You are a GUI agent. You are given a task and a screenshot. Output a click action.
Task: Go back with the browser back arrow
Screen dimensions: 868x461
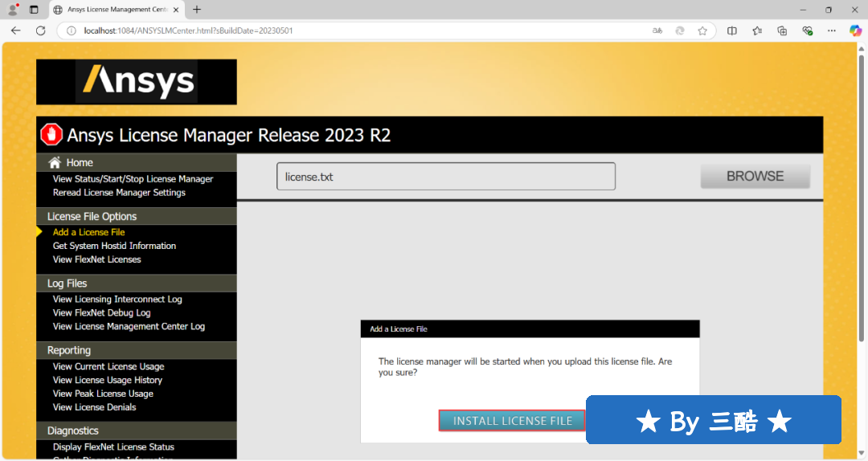point(15,31)
